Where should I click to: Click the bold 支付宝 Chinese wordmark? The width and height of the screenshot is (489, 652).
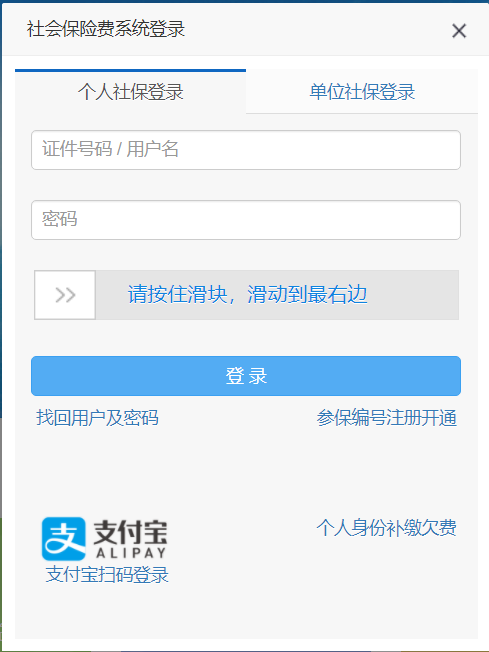coord(130,532)
